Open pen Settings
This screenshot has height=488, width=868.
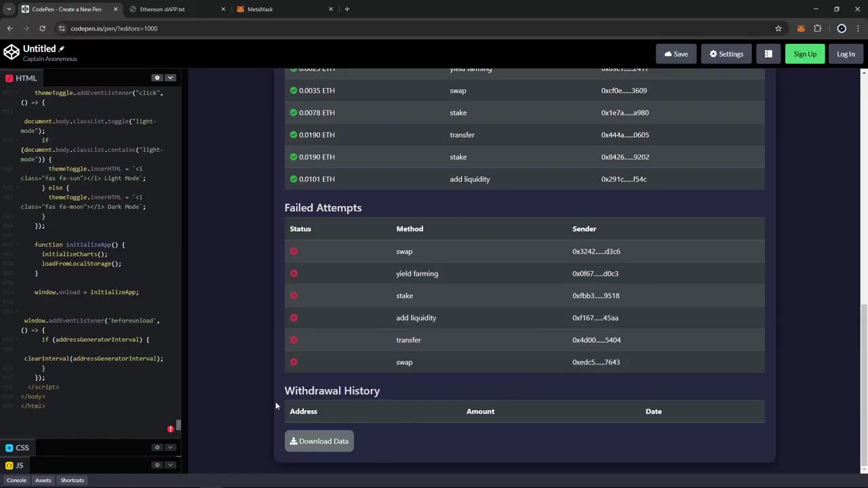tap(726, 54)
